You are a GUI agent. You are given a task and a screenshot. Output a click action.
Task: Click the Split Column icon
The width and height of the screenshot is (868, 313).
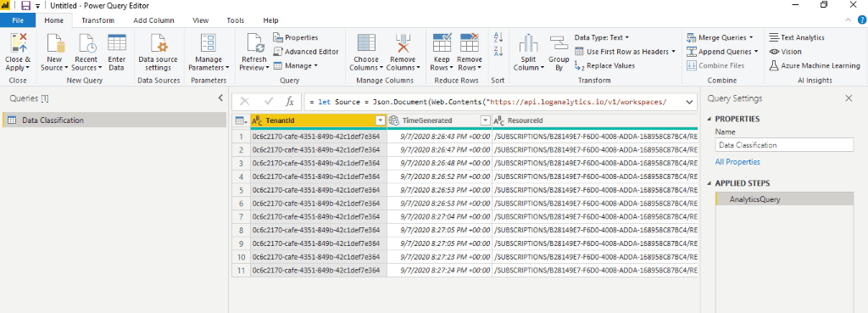pyautogui.click(x=528, y=43)
